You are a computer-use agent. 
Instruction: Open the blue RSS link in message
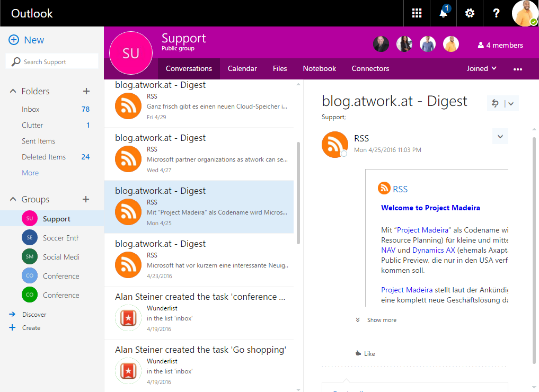tap(400, 189)
